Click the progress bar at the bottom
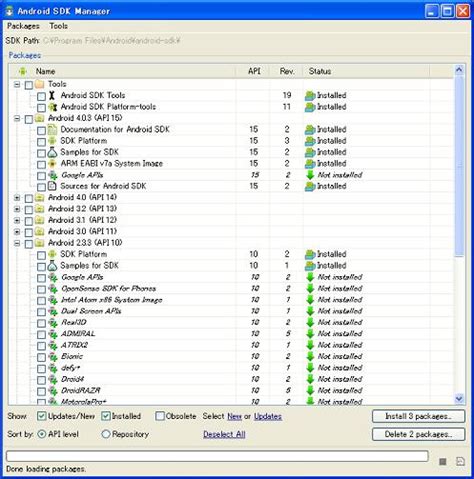This screenshot has width=474, height=479. (x=217, y=456)
